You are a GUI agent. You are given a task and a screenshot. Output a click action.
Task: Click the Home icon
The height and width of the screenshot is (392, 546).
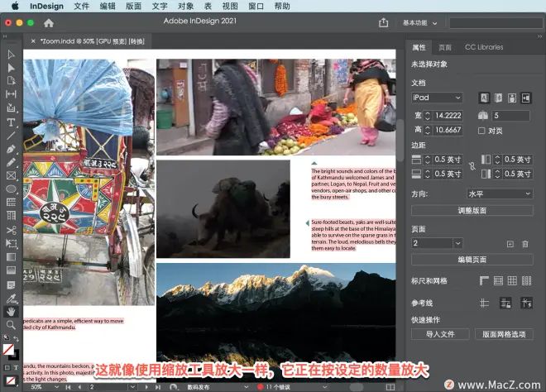click(x=49, y=23)
